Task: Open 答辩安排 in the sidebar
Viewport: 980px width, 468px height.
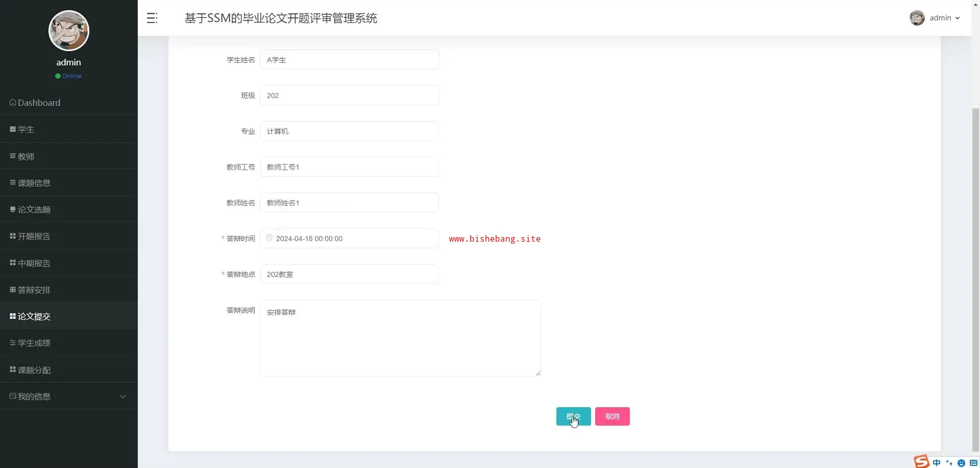Action: (69, 290)
